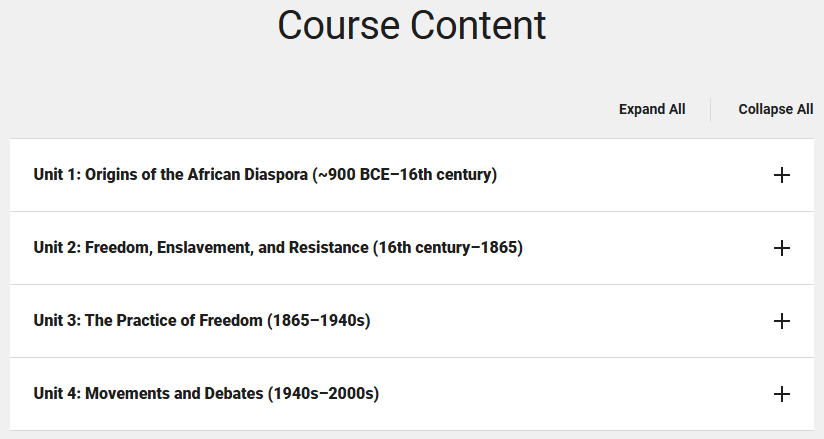Click the "Unit 3:" label prefix
The image size is (824, 439).
point(57,321)
